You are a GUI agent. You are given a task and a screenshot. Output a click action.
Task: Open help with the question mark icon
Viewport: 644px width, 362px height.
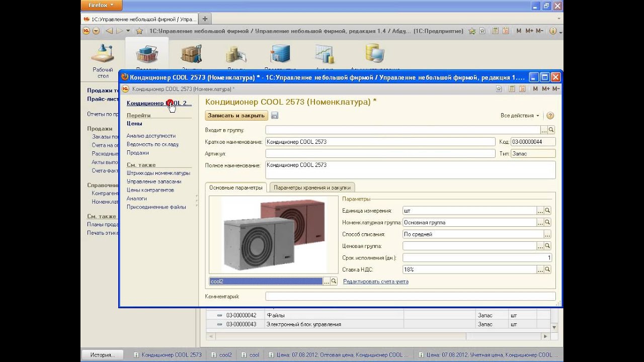pyautogui.click(x=550, y=116)
